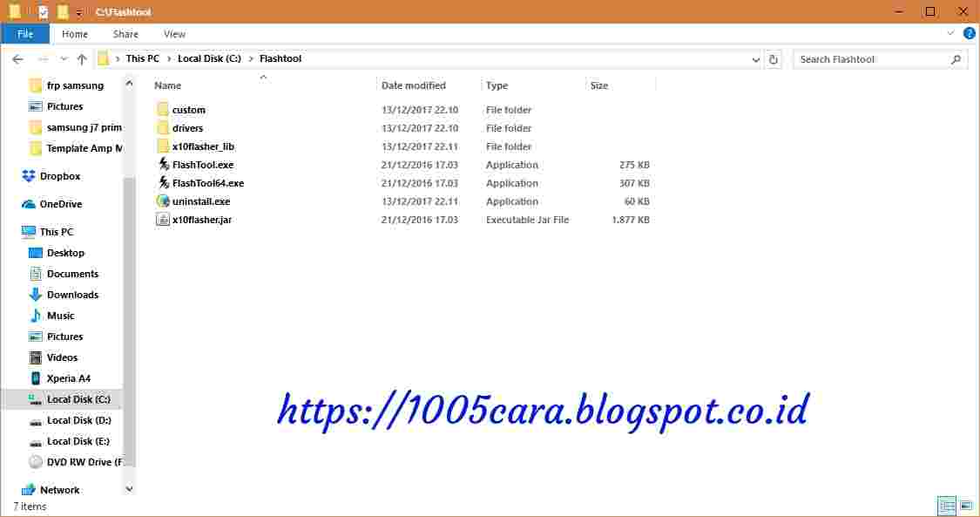Open the Share ribbon tab

[125, 34]
